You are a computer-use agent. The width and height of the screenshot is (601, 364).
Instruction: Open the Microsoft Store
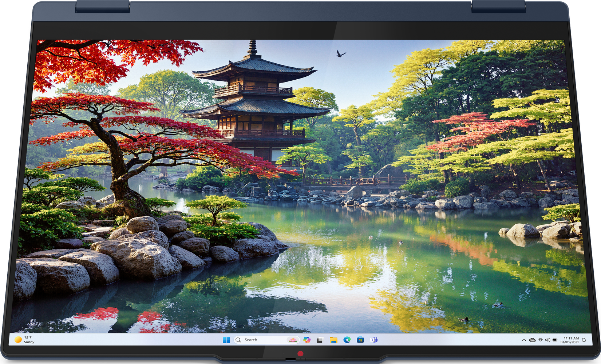tap(360, 340)
